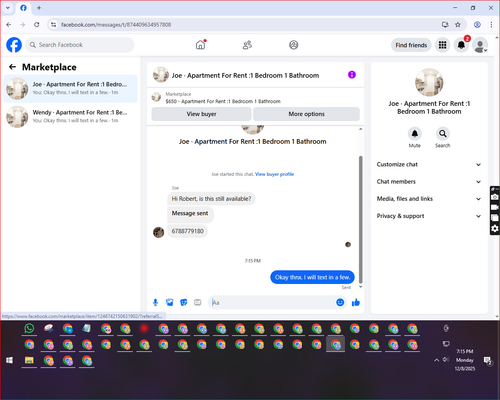Open Windows notification center
This screenshot has height=400, width=500.
point(488,361)
